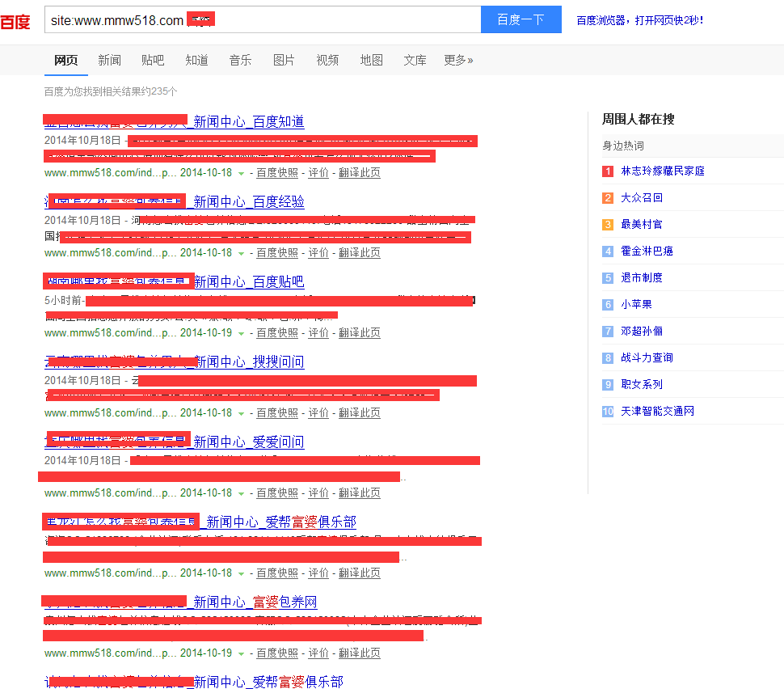This screenshot has width=784, height=689.
Task: Expand the 更多» menu
Action: (457, 60)
